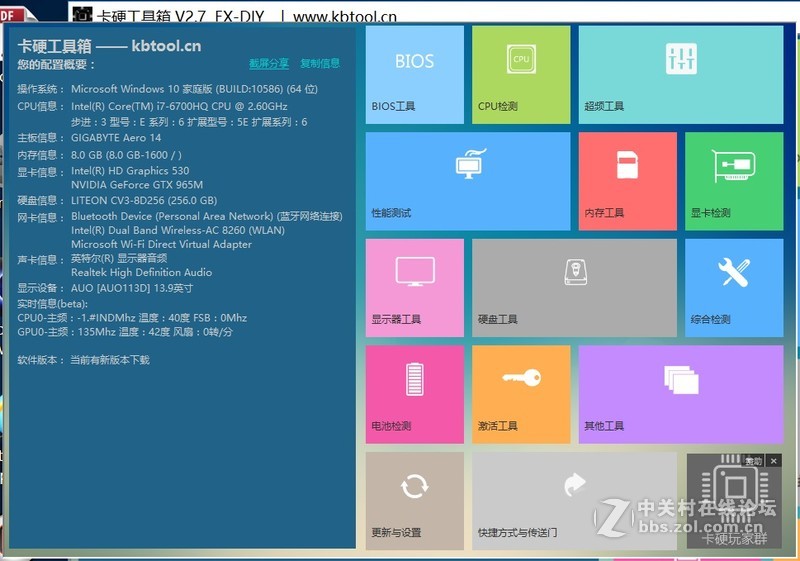Select the Intel(R) Dual Band Wireless-AC 8260 line

(178, 230)
